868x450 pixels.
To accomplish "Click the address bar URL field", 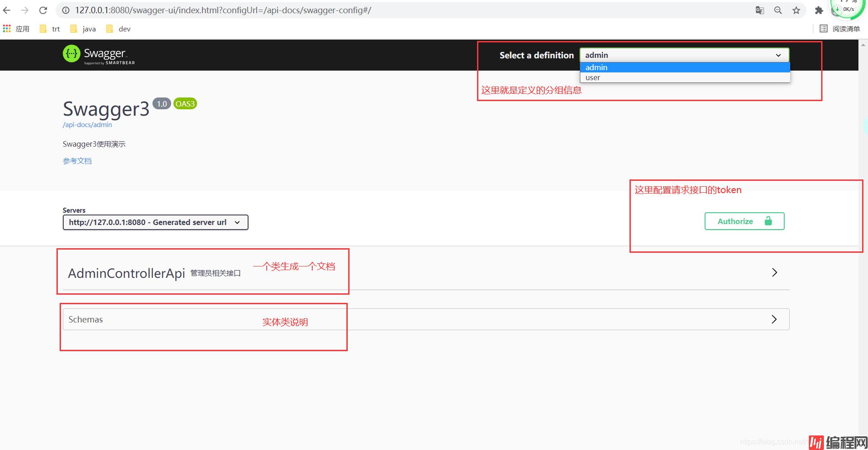I will [x=223, y=10].
